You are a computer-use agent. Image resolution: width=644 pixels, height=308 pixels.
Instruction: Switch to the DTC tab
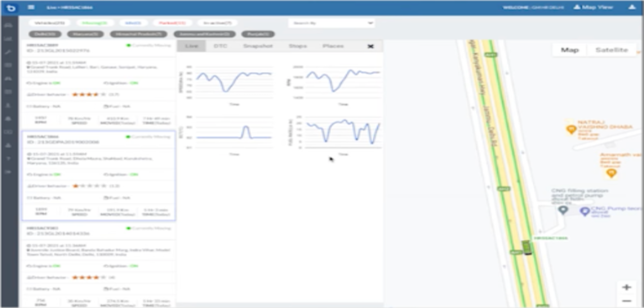point(221,46)
